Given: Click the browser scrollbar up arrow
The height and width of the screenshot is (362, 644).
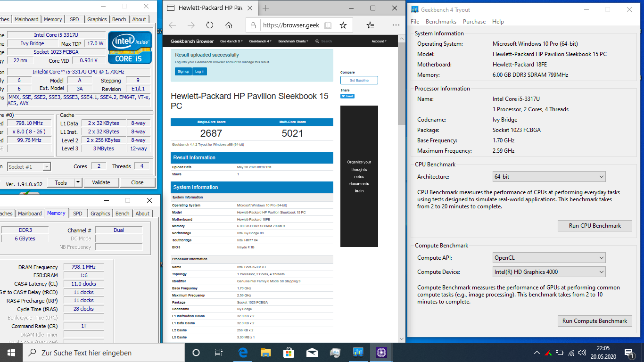Looking at the screenshot, I should click(402, 39).
